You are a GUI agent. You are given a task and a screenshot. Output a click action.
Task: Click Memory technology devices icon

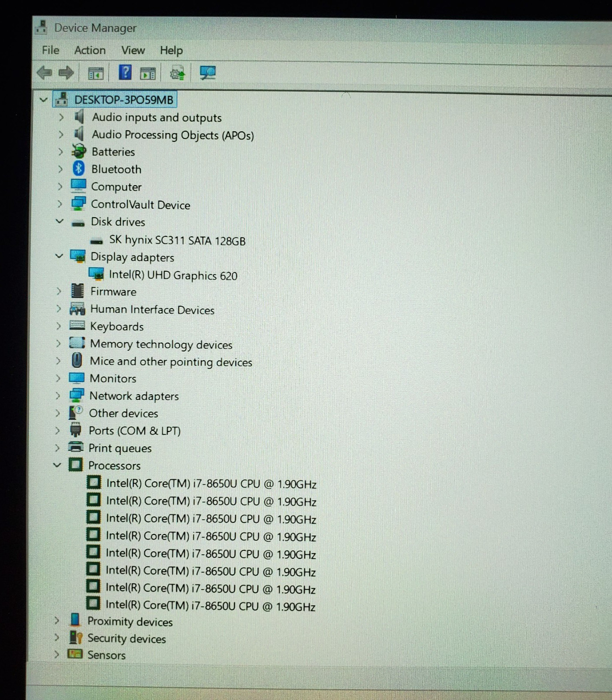[x=77, y=343]
